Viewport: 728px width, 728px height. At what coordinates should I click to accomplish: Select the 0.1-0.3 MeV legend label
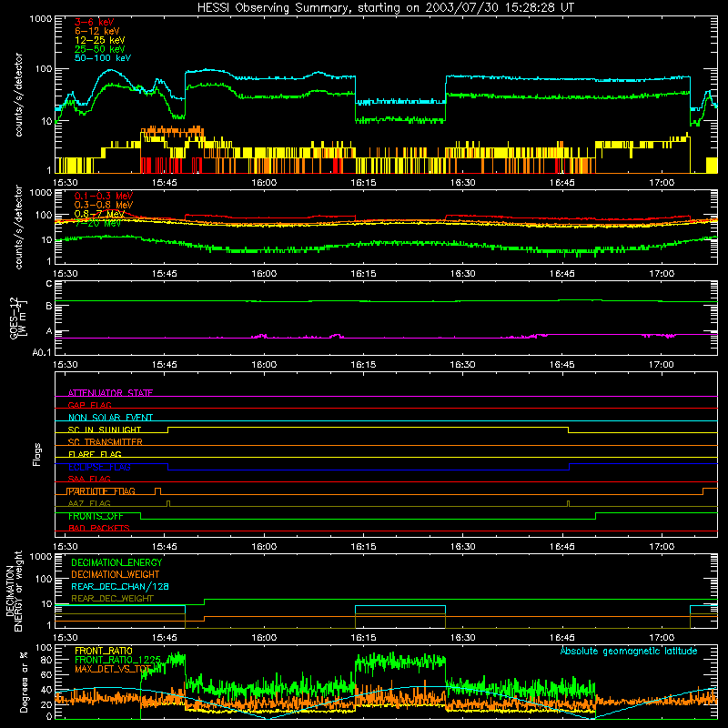(104, 196)
